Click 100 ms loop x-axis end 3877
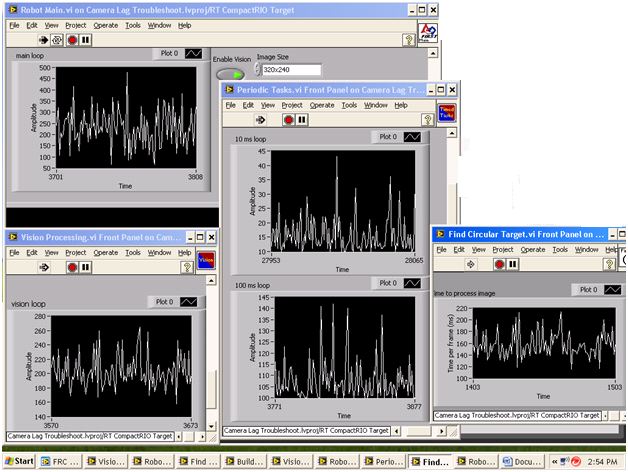 [x=414, y=406]
